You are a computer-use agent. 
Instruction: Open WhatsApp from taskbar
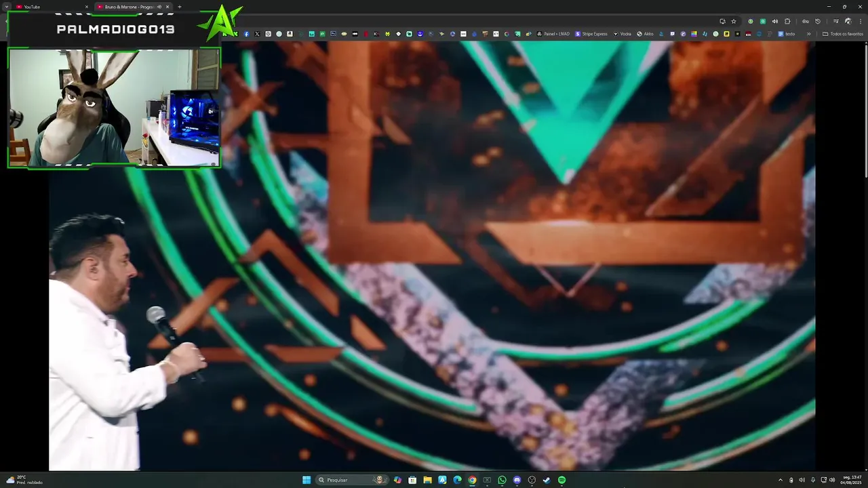(x=502, y=480)
